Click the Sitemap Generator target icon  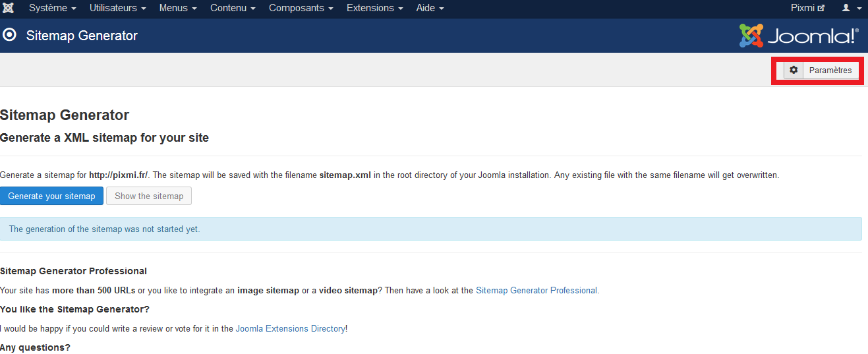tap(10, 35)
